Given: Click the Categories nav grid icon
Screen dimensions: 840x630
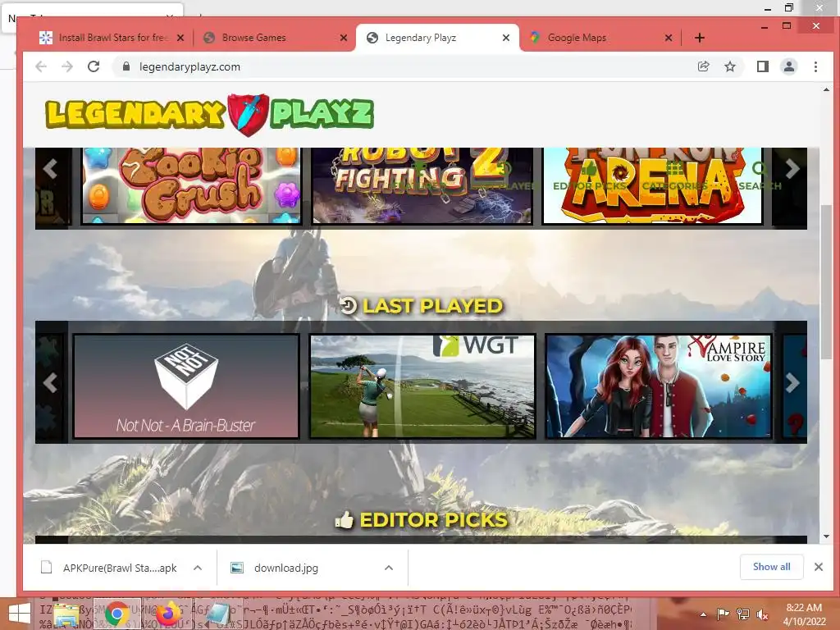Looking at the screenshot, I should [x=674, y=169].
